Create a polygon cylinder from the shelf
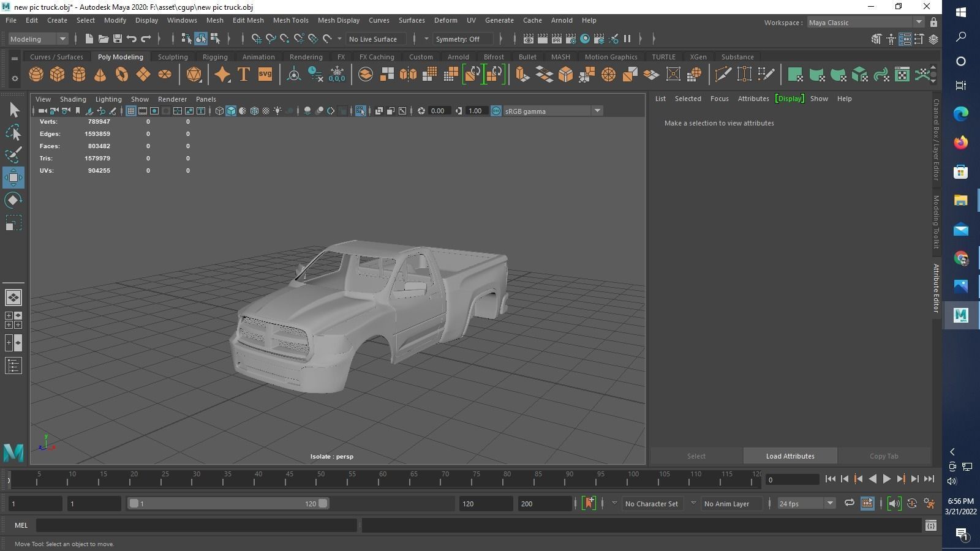Screen dimensions: 980x551 coord(79,75)
